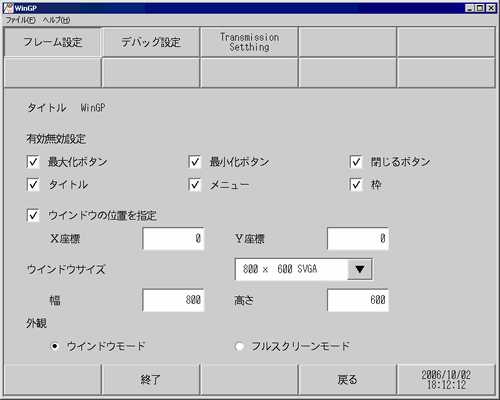Click the WinGP title bar app icon

click(x=9, y=8)
